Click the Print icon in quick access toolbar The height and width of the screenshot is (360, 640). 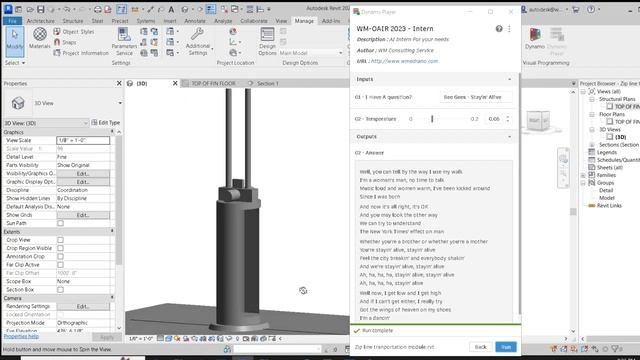tap(98, 9)
